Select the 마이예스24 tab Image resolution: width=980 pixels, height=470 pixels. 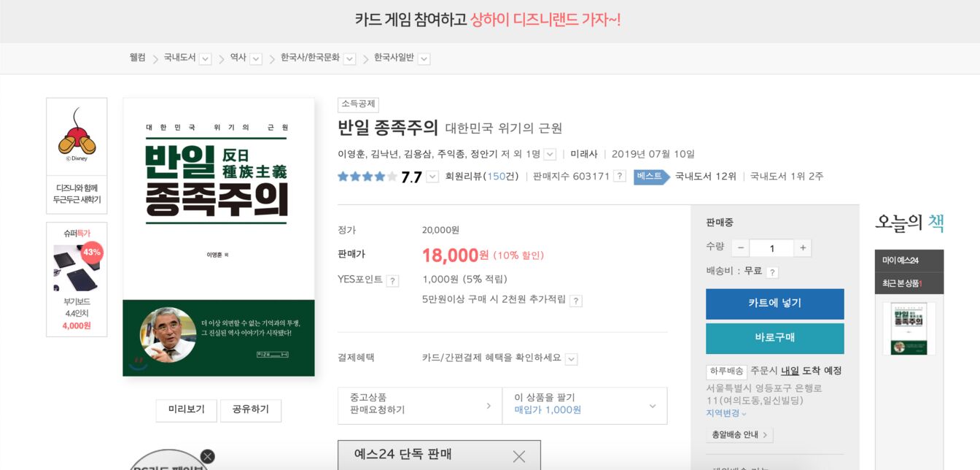pos(909,261)
